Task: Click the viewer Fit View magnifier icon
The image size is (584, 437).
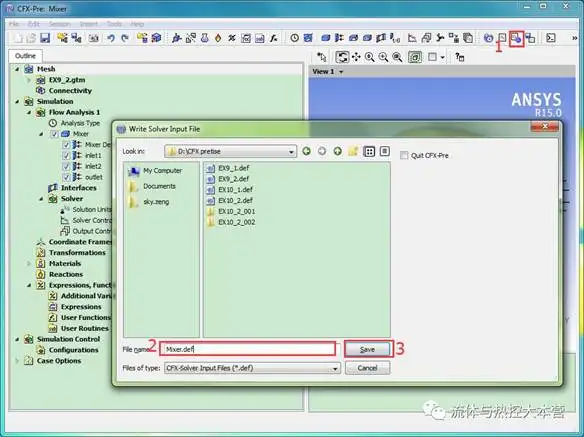Action: [397, 57]
